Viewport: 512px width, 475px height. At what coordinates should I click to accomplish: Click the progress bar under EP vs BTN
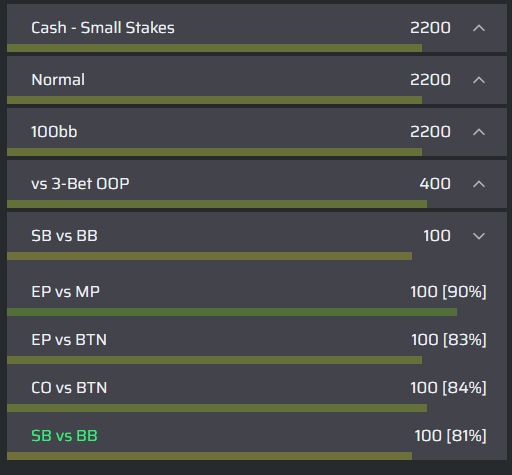[214, 360]
